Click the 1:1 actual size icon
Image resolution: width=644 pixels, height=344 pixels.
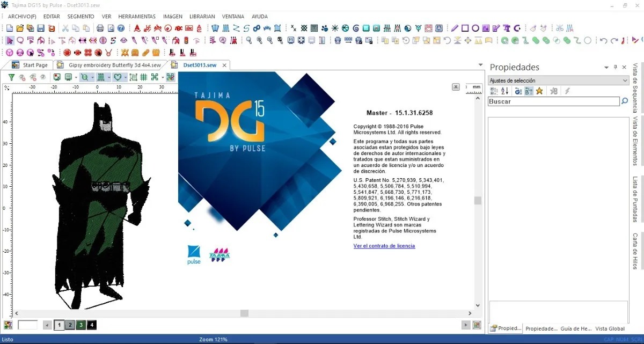click(290, 40)
